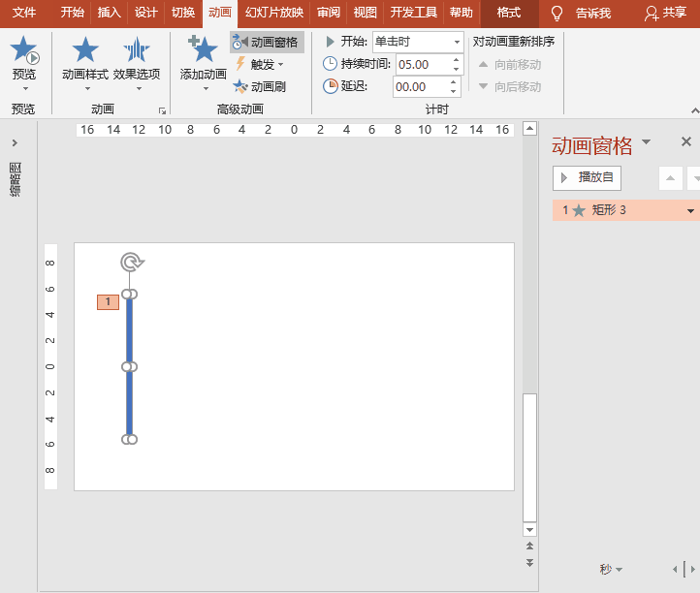This screenshot has width=700, height=593.
Task: Click Add Animation (添加动画) icon
Action: pos(204,49)
